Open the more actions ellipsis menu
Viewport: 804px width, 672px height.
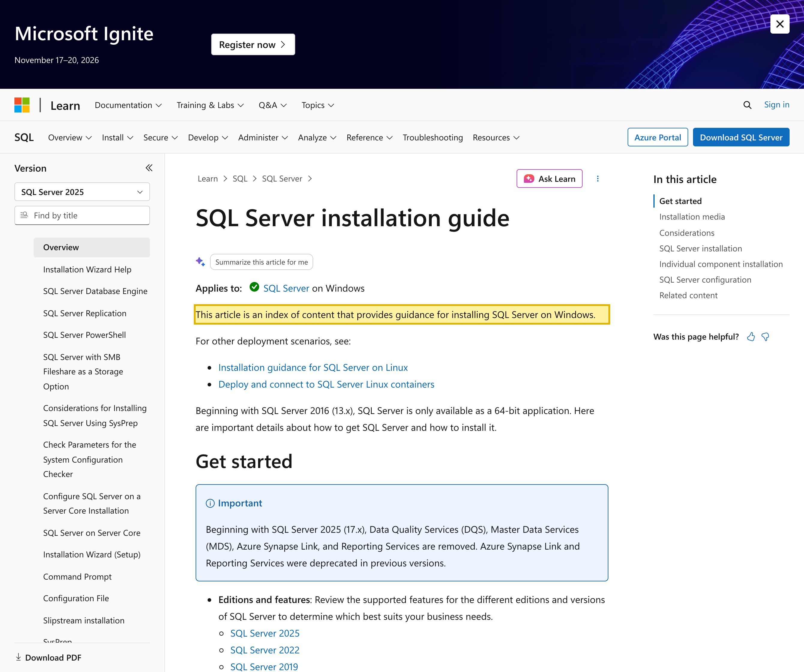click(598, 179)
